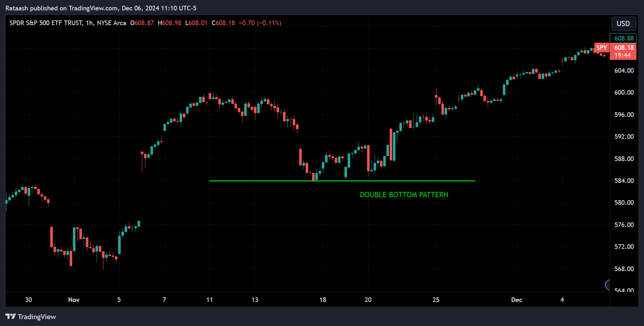Click the 7 date label on time axis

(x=165, y=300)
